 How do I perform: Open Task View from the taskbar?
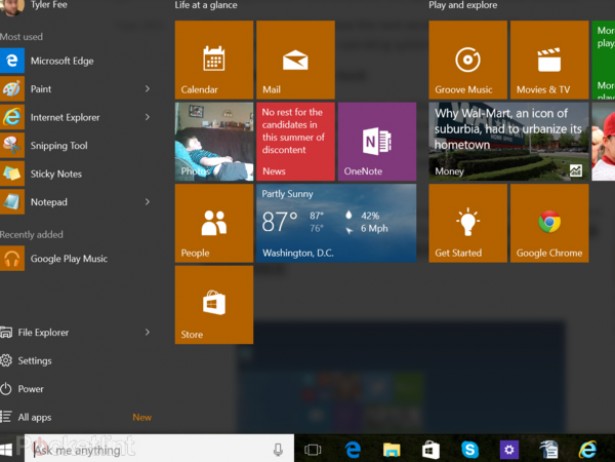[x=313, y=449]
